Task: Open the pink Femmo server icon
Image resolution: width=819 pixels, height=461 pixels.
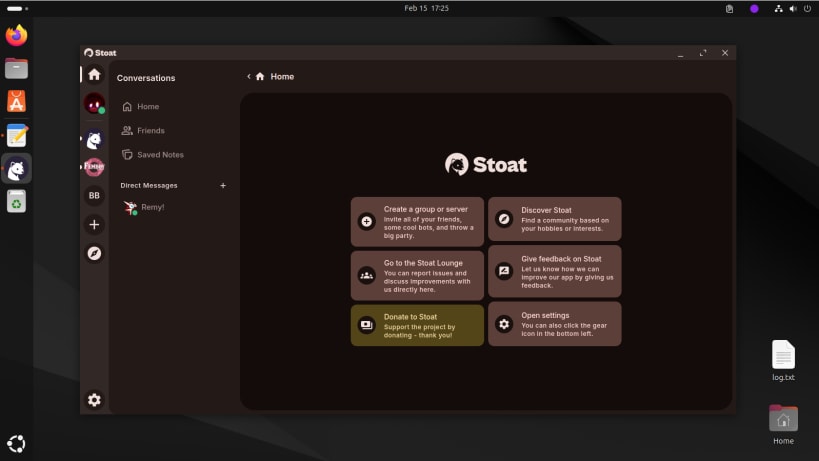Action: point(94,167)
